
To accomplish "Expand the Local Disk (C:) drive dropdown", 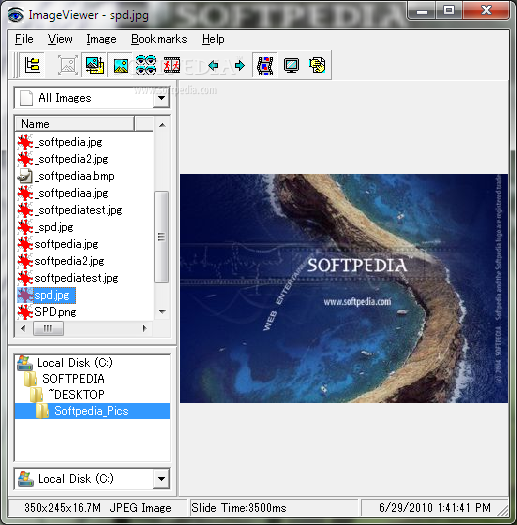I will coord(161,479).
